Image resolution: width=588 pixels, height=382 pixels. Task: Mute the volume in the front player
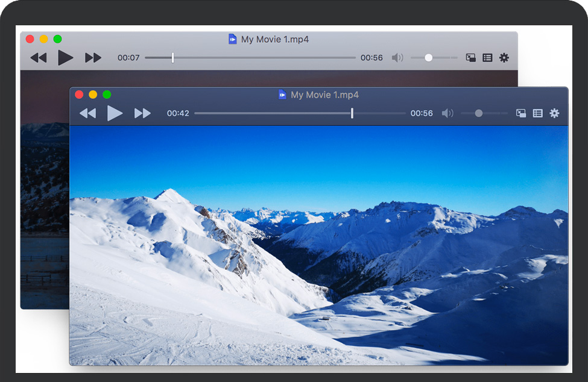pyautogui.click(x=447, y=113)
